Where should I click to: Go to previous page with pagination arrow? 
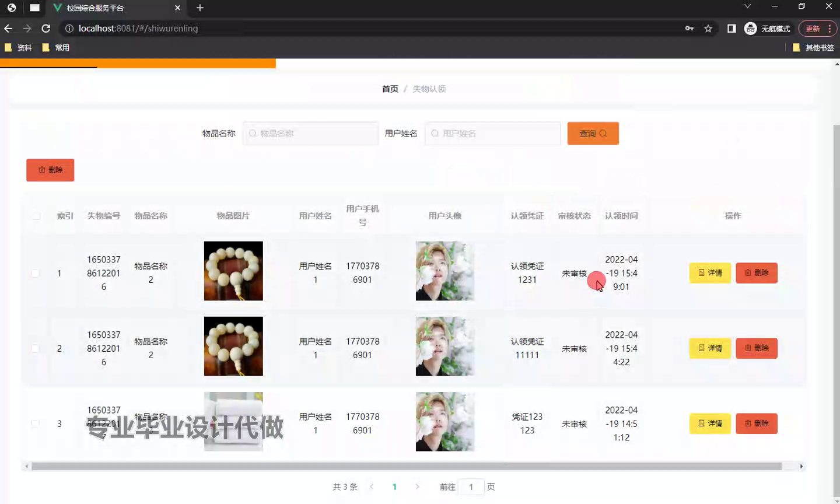coord(372,487)
